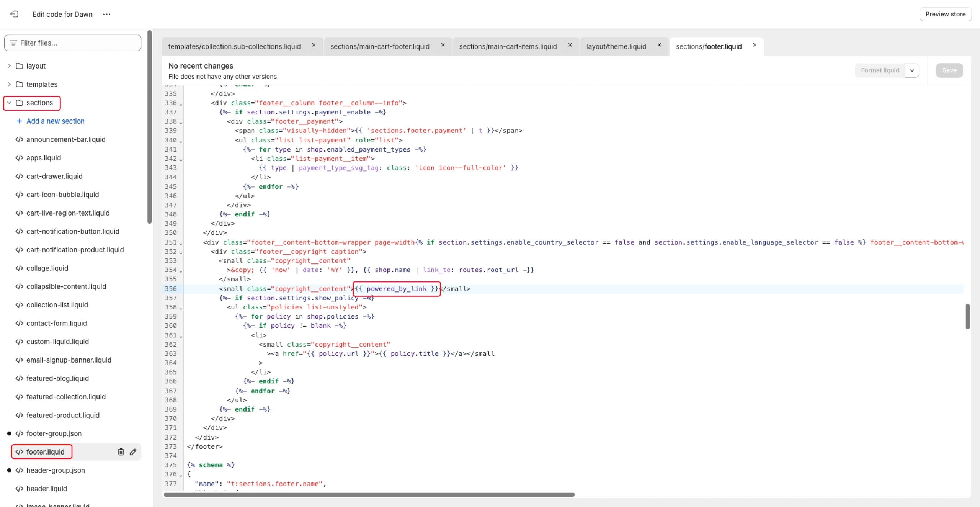Click the templates folder icon
Viewport: 980px width, 507px height.
[x=19, y=84]
